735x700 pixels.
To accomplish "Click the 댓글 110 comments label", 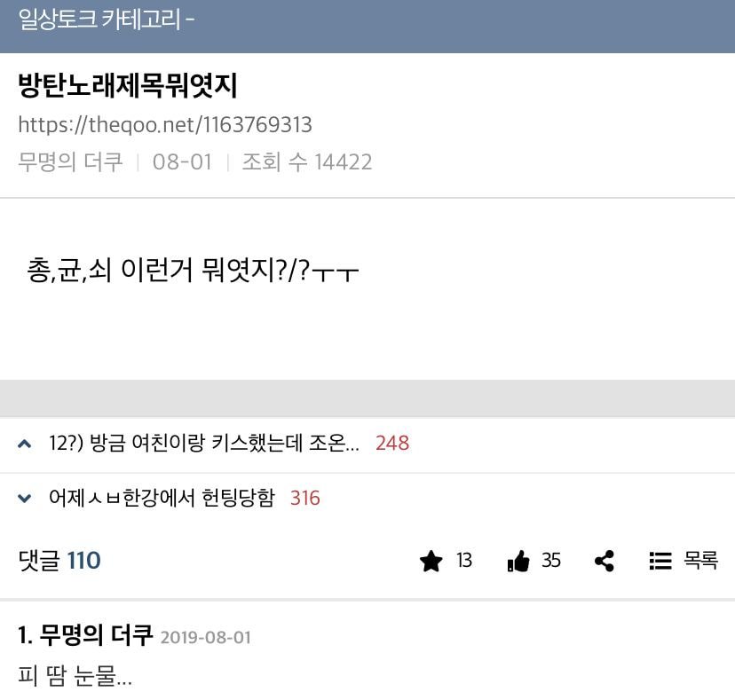I will (x=59, y=561).
